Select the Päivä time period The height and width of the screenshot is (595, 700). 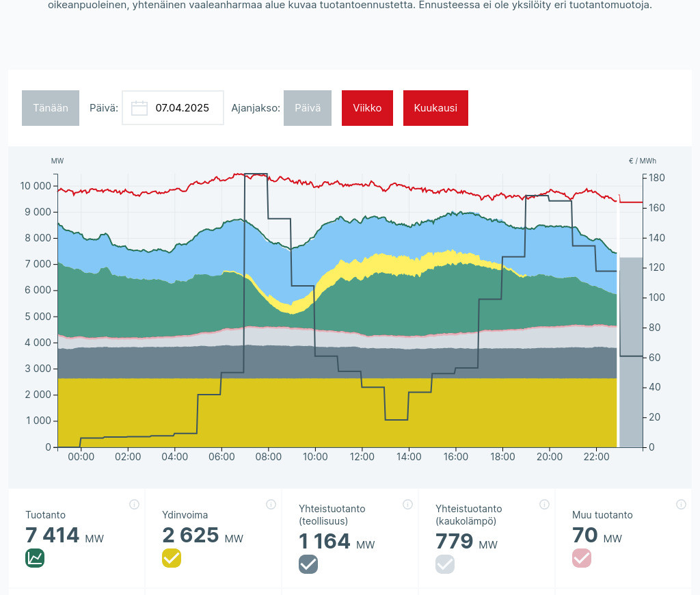tap(308, 108)
